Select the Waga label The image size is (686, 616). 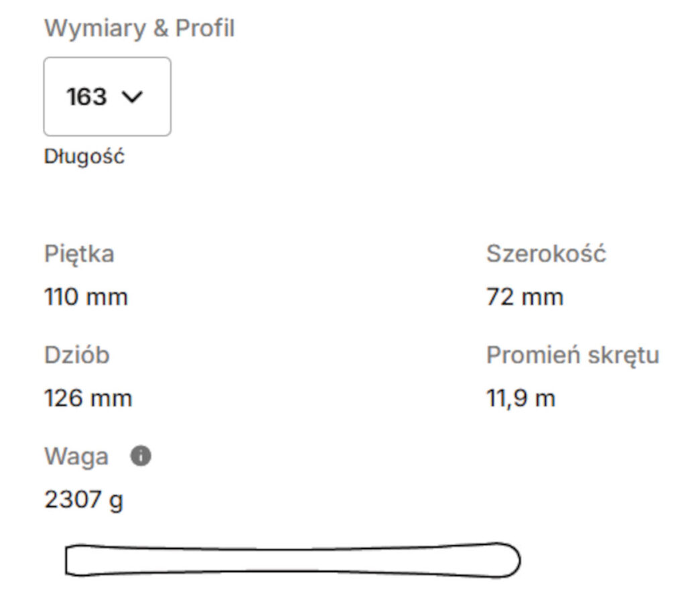[x=76, y=456]
